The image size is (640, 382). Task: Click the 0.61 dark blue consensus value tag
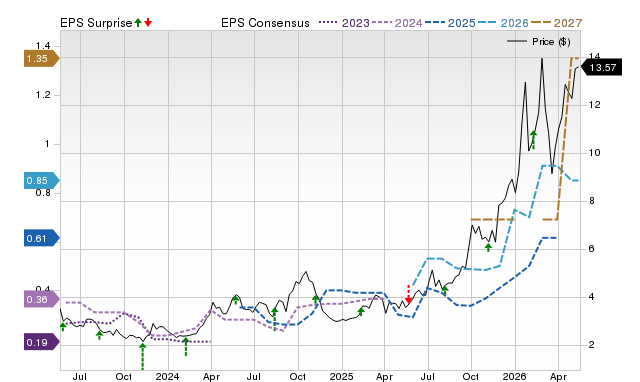(x=42, y=238)
